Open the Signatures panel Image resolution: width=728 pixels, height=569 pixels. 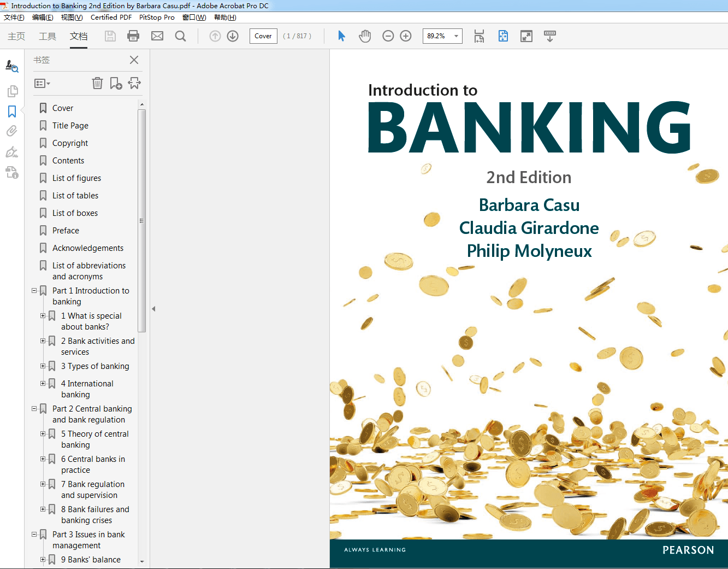click(x=12, y=152)
